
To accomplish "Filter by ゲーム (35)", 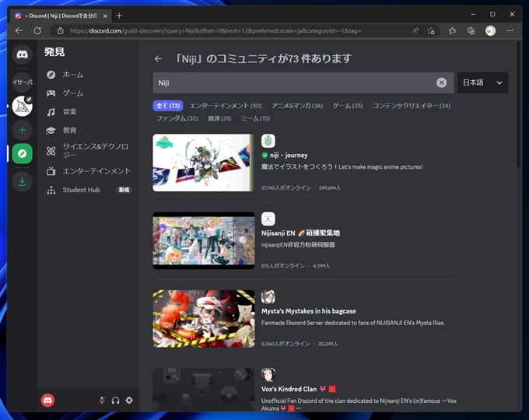I will pos(348,106).
